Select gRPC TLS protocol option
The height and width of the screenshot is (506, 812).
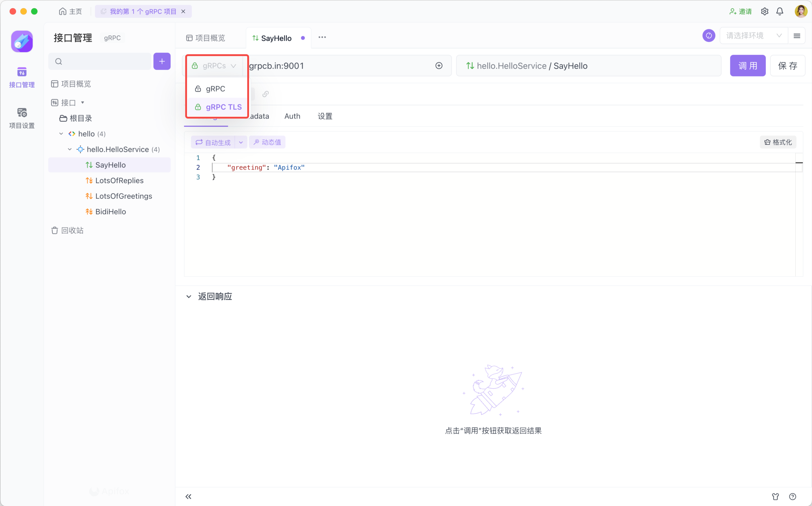223,107
